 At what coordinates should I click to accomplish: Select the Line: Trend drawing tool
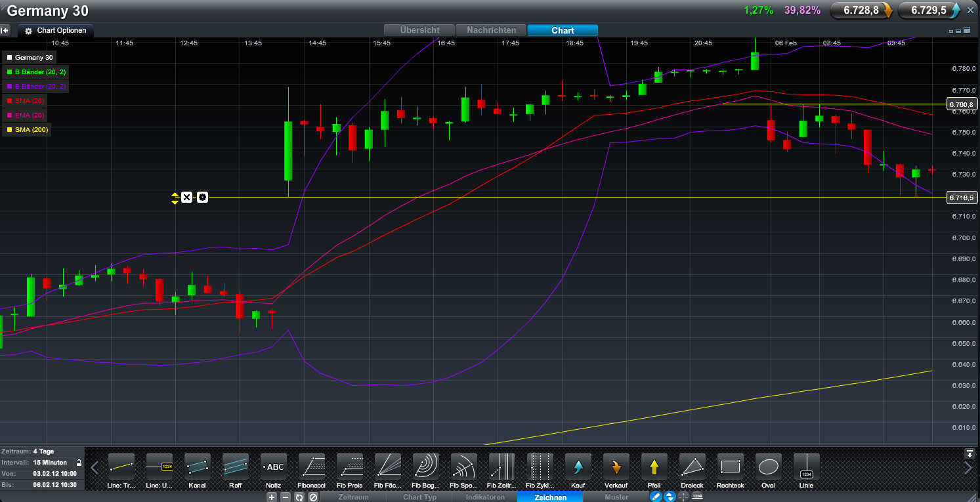(x=121, y=471)
